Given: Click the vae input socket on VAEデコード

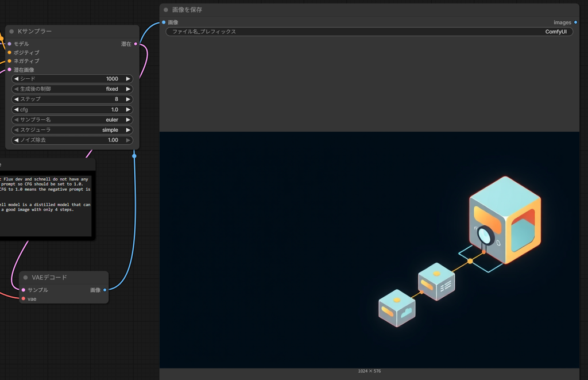Looking at the screenshot, I should click(24, 298).
